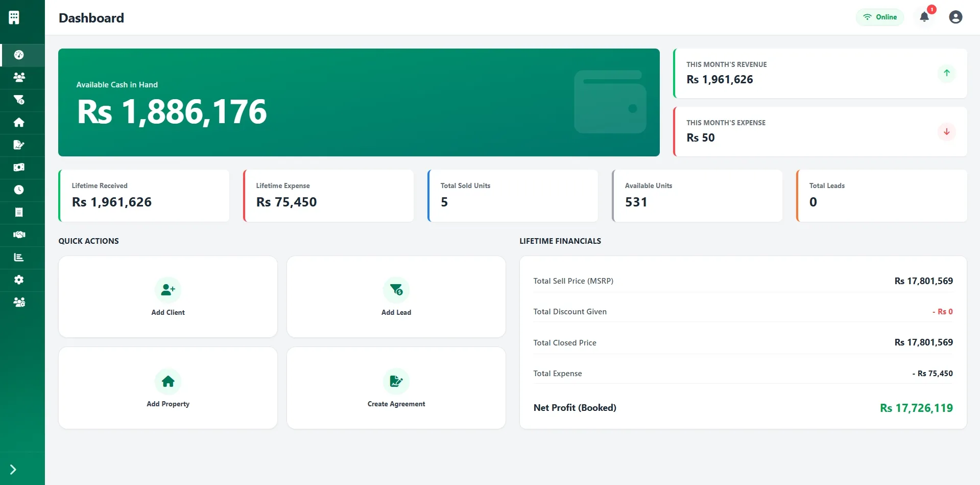Open Agreements using the document-pen icon
The width and height of the screenshot is (980, 485).
pos(19,145)
